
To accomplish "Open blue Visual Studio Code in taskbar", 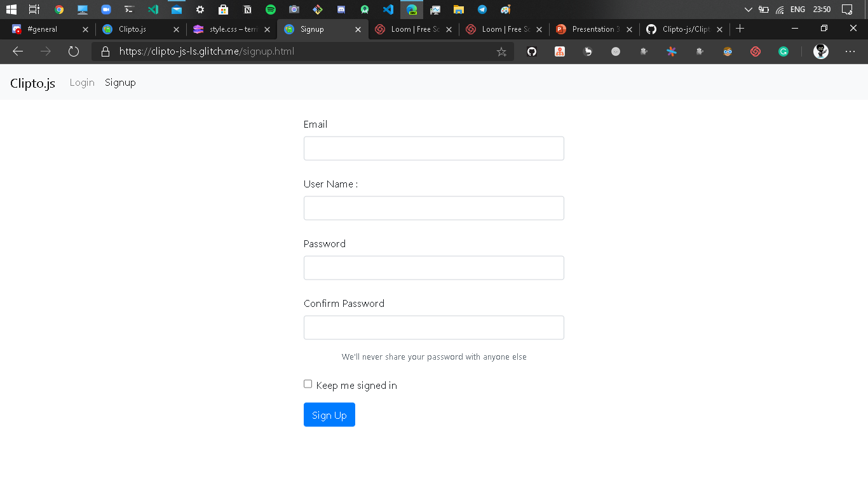I will tap(388, 10).
